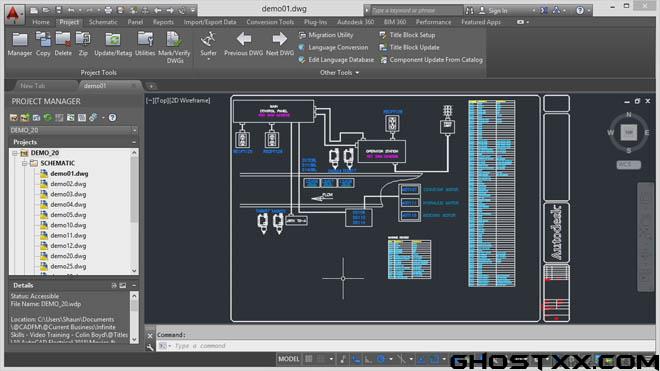
Task: Open the Project Manager from the ribbon
Action: [x=20, y=44]
